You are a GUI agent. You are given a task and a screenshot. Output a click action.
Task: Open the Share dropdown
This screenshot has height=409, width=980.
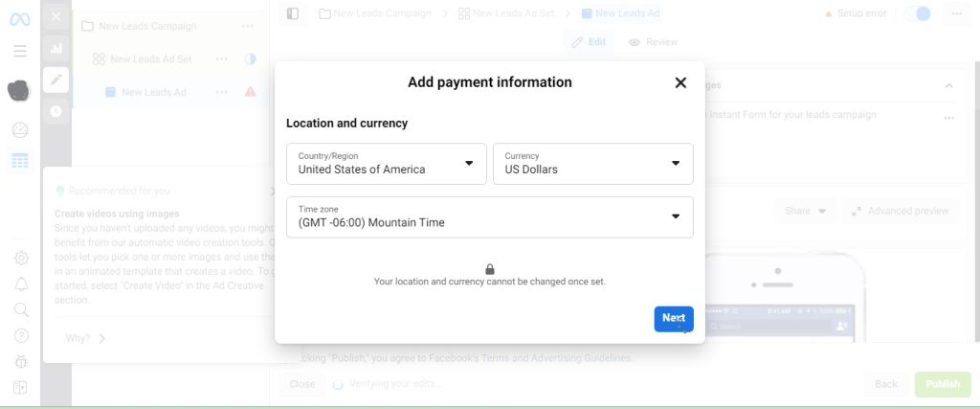805,212
